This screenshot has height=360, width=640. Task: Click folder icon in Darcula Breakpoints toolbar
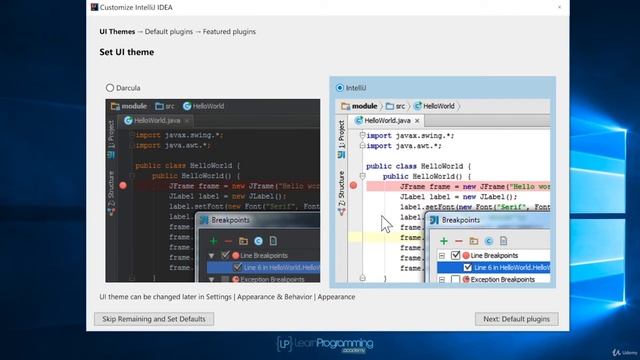(x=243, y=241)
